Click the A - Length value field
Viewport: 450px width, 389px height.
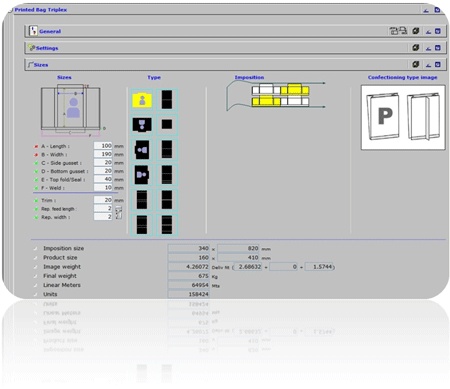[103, 146]
